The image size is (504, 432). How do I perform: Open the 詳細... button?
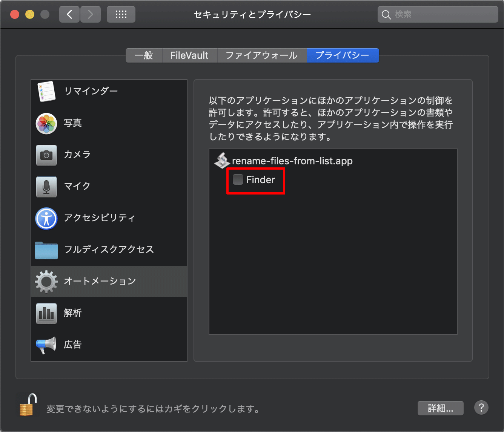pyautogui.click(x=441, y=408)
